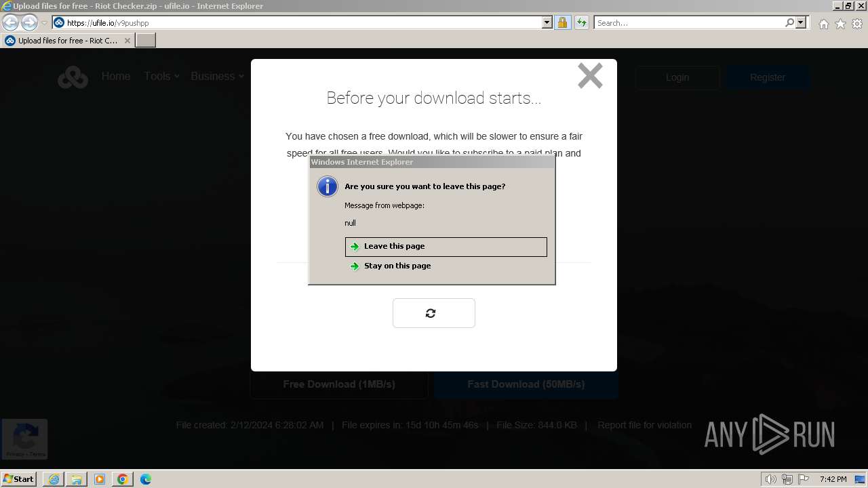
Task: Open Internet Explorer from taskbar
Action: tap(54, 479)
